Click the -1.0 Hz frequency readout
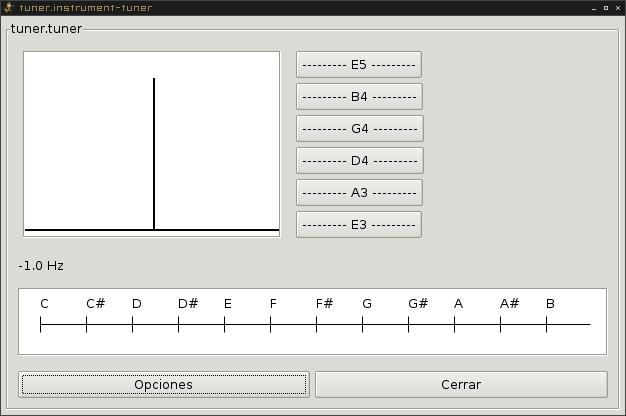626x416 pixels. [41, 266]
